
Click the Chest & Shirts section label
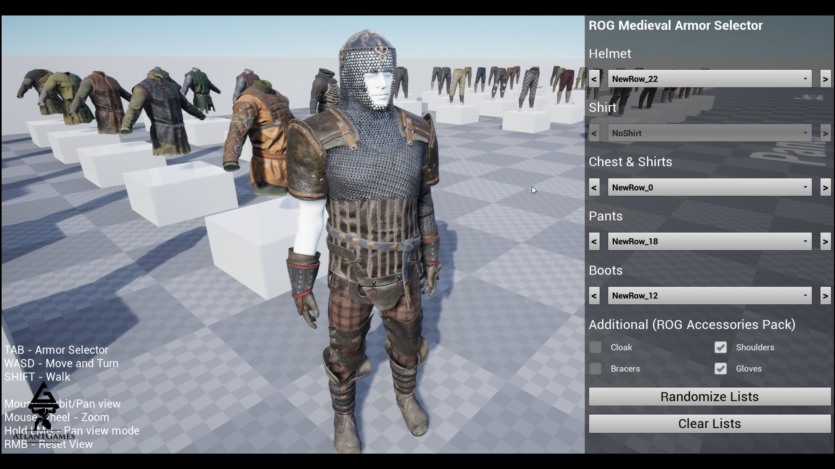tap(630, 162)
